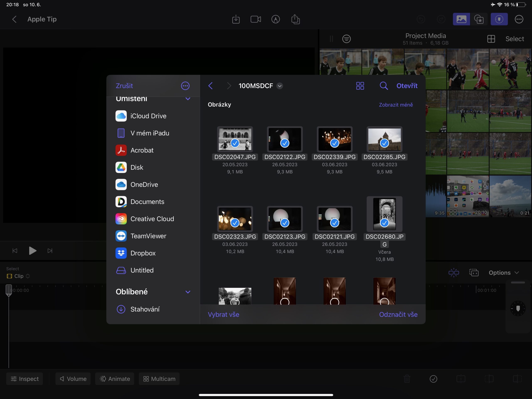Image resolution: width=532 pixels, height=399 pixels.
Task: Select the cloudy sky clip thumbnail
Action: pyautogui.click(x=510, y=196)
